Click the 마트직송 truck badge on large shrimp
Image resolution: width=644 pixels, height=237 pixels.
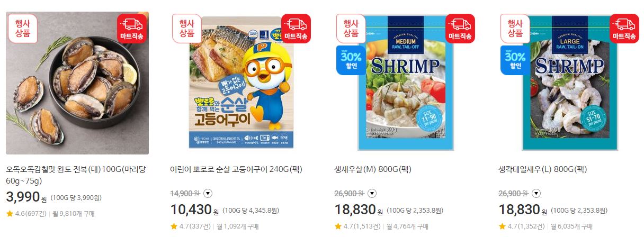coord(624,28)
